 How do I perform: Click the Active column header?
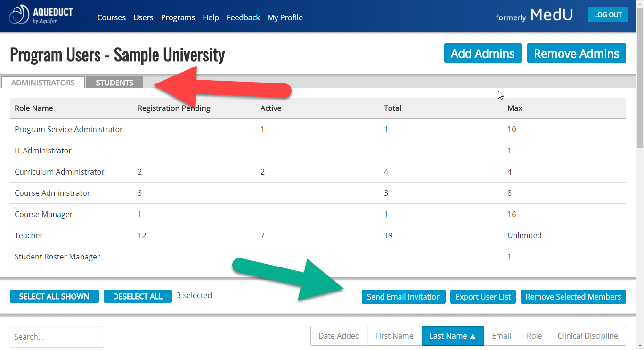(x=271, y=108)
